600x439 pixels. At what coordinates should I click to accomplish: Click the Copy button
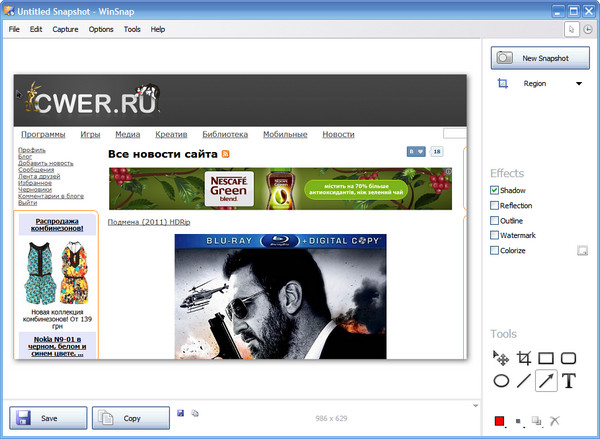(x=131, y=418)
